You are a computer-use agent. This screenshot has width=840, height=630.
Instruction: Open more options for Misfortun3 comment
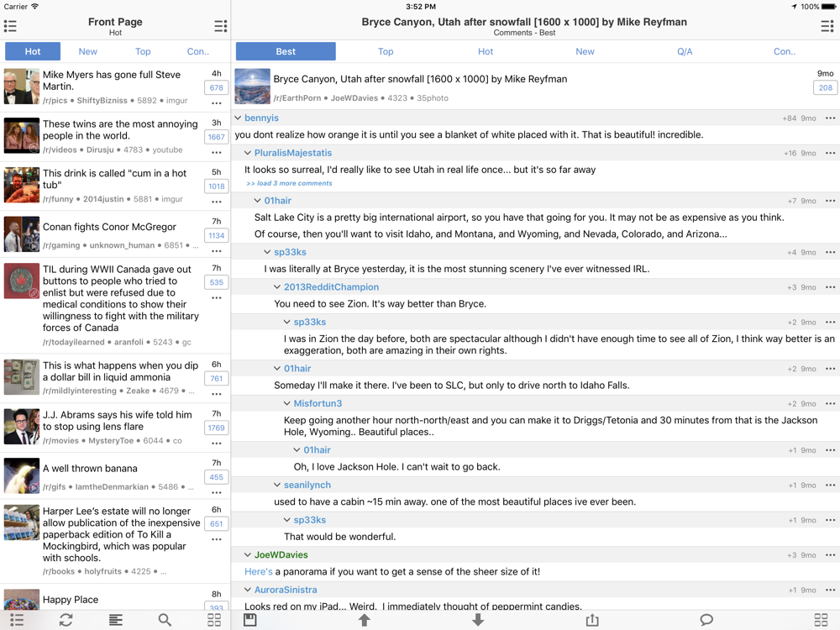pyautogui.click(x=831, y=403)
